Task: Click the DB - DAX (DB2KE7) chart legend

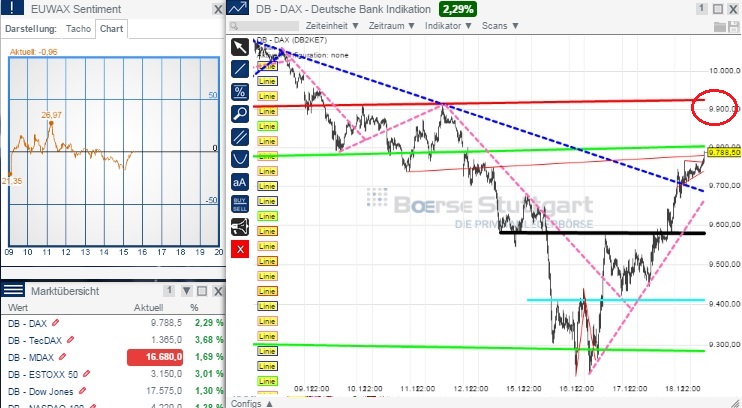Action: pyautogui.click(x=292, y=40)
